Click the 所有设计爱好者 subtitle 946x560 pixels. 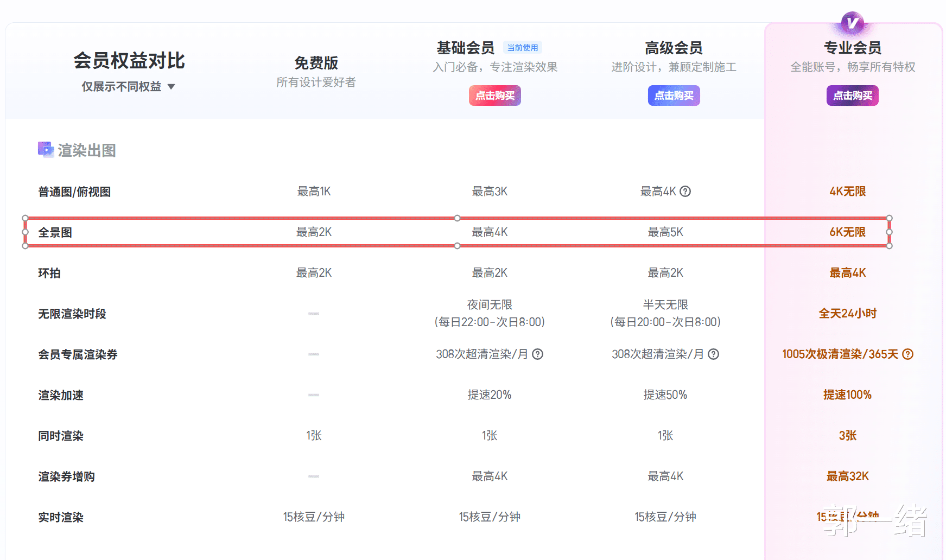click(x=316, y=82)
